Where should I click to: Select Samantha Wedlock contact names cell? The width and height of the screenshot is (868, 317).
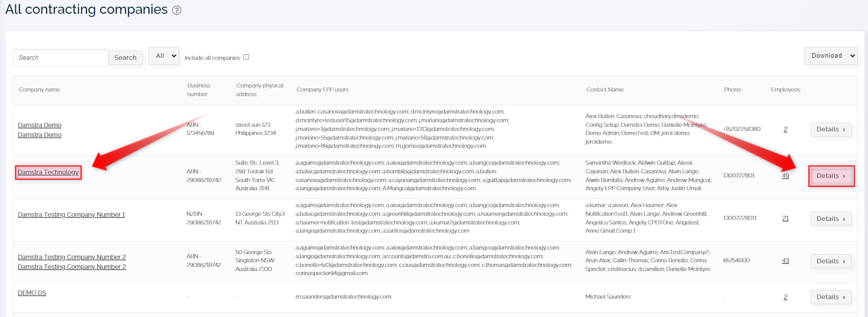point(648,175)
